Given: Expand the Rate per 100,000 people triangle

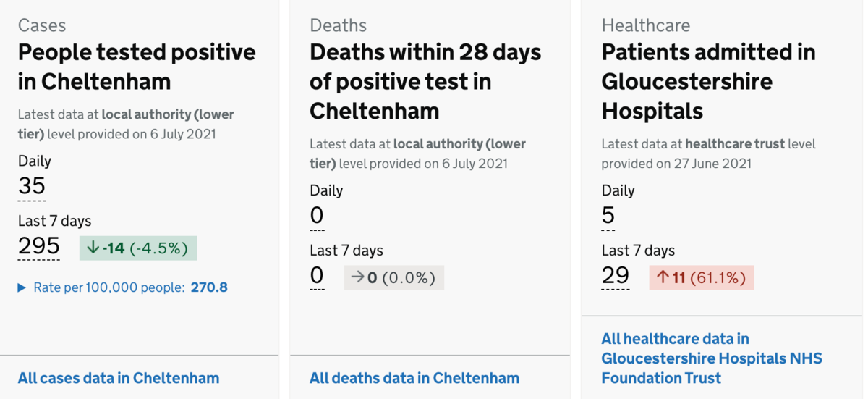Looking at the screenshot, I should pos(22,288).
